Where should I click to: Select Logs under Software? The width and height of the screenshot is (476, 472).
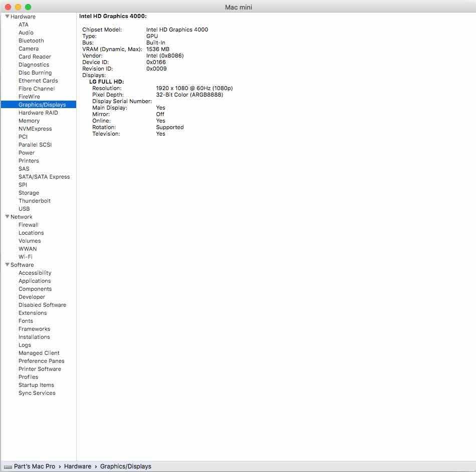pyautogui.click(x=25, y=345)
